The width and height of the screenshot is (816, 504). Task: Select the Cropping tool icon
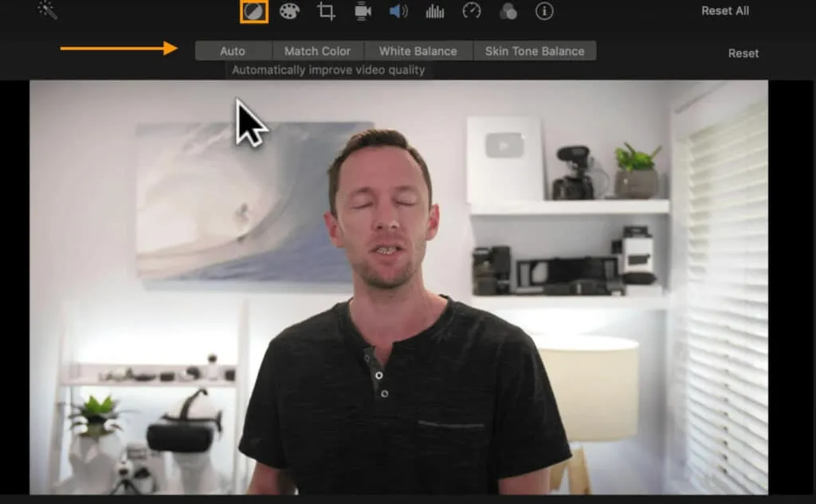[x=326, y=11]
